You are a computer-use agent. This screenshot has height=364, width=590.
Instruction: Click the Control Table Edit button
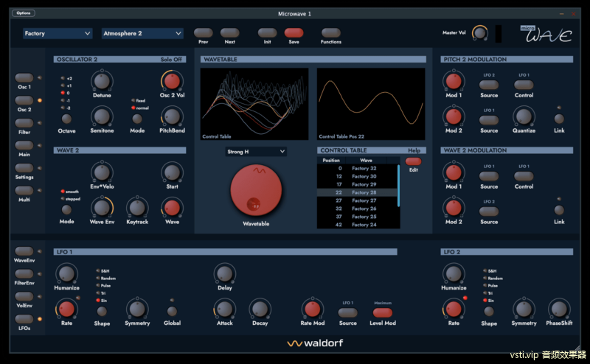click(413, 161)
